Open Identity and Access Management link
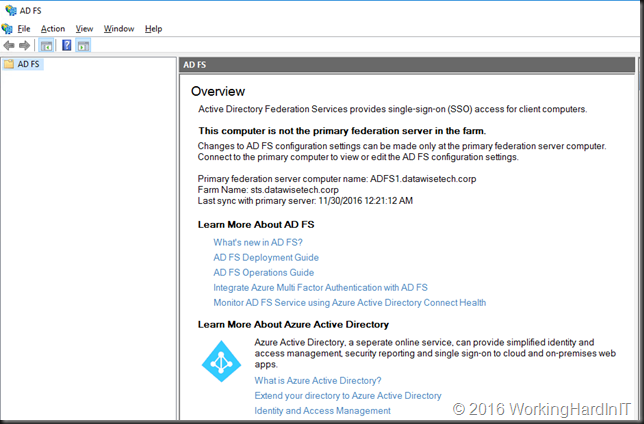Screen dimensions: 644x424 tap(322, 411)
